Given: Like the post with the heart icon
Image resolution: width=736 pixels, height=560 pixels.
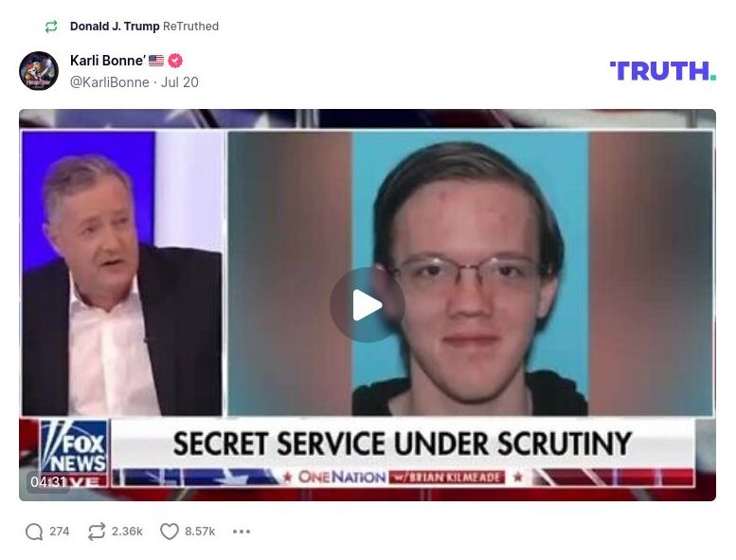Looking at the screenshot, I should [x=170, y=532].
